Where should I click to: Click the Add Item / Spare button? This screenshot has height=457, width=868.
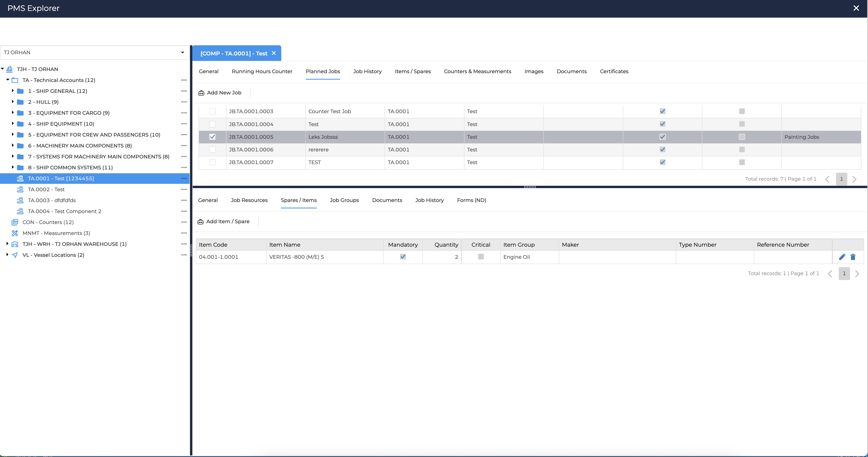[223, 221]
